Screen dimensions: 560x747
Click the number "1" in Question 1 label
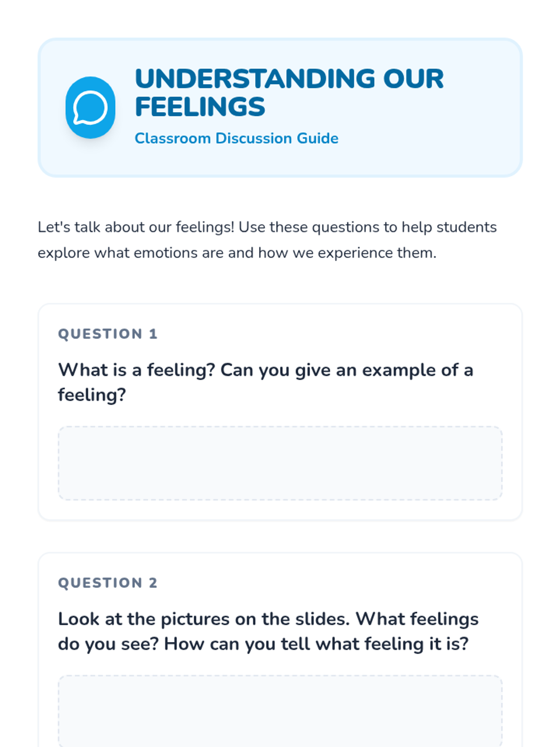[x=153, y=334]
